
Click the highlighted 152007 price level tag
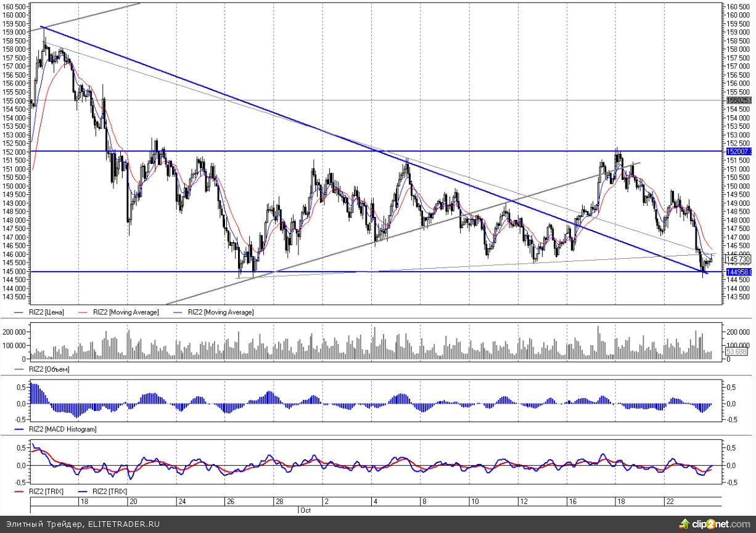pyautogui.click(x=738, y=152)
